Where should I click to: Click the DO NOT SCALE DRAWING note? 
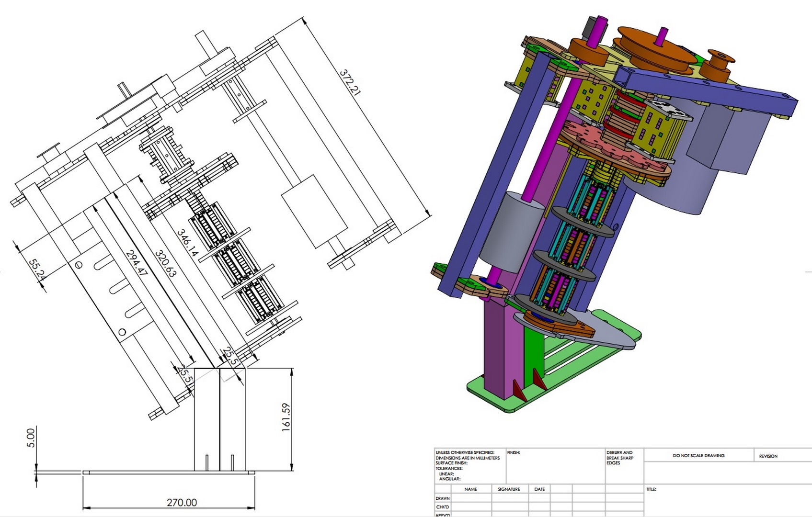(x=698, y=455)
